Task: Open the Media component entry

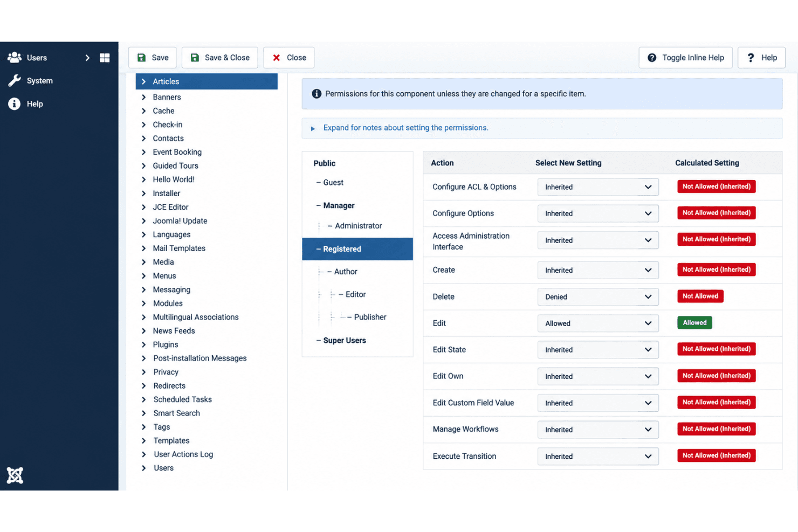Action: coord(163,262)
